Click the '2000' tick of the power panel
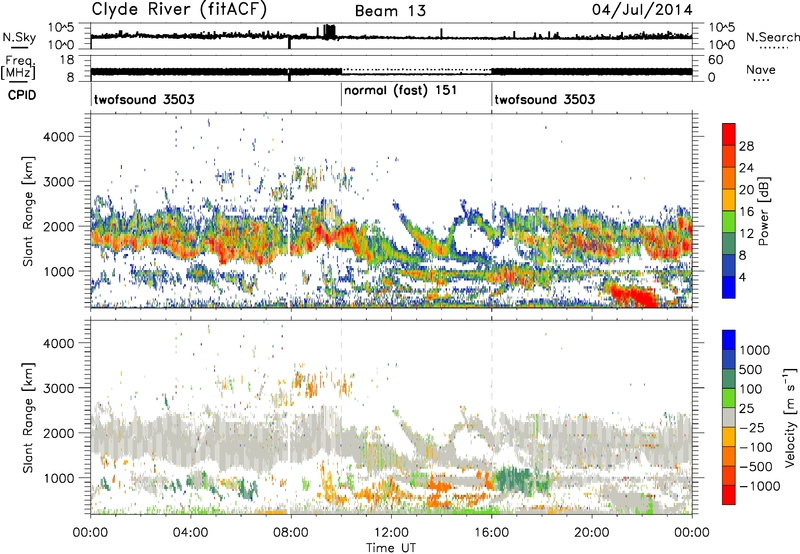This screenshot has width=800, height=554. pyautogui.click(x=59, y=226)
